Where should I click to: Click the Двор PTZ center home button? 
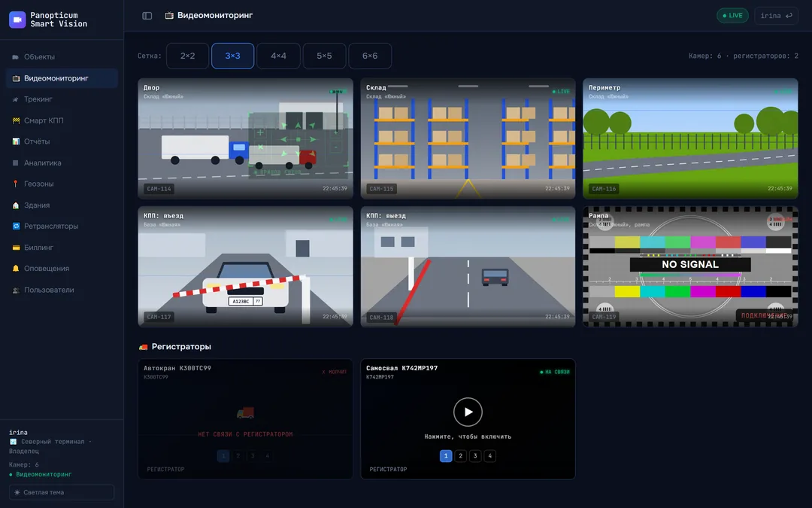pyautogui.click(x=298, y=139)
